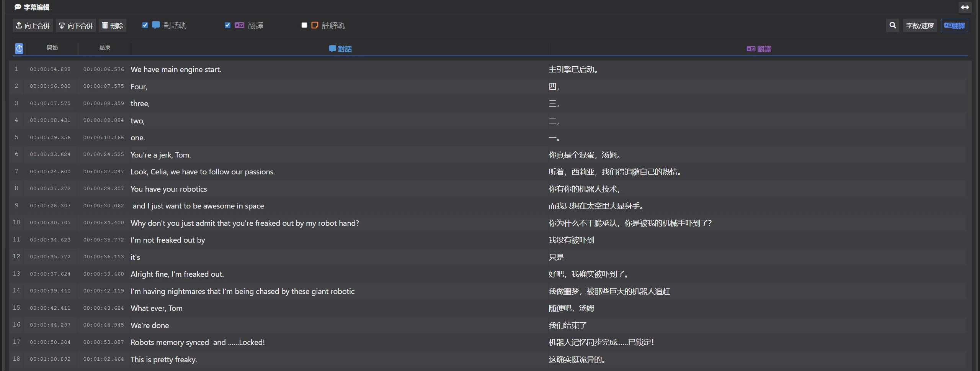980x371 pixels.
Task: Select the line about 'having nightmares'
Action: coord(242,291)
